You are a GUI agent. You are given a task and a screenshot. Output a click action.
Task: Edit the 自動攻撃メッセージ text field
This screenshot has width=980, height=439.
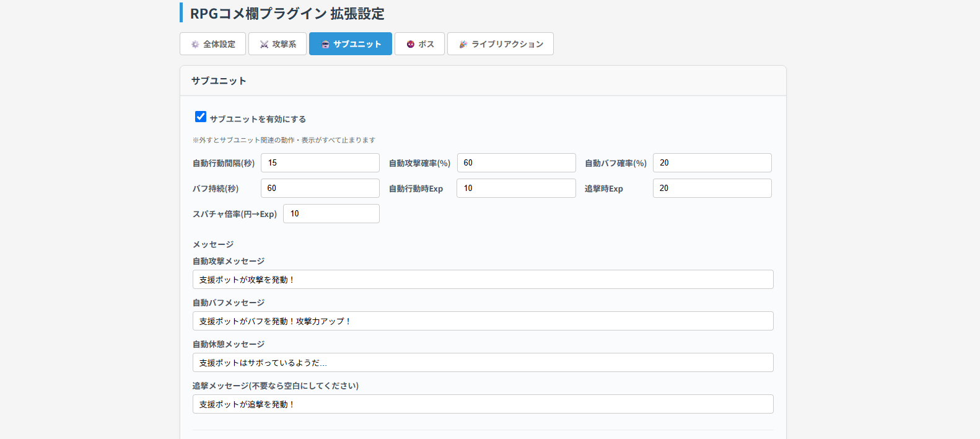[483, 280]
